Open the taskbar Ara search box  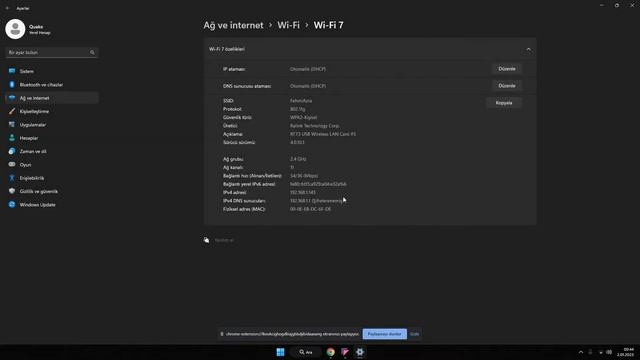click(x=306, y=352)
